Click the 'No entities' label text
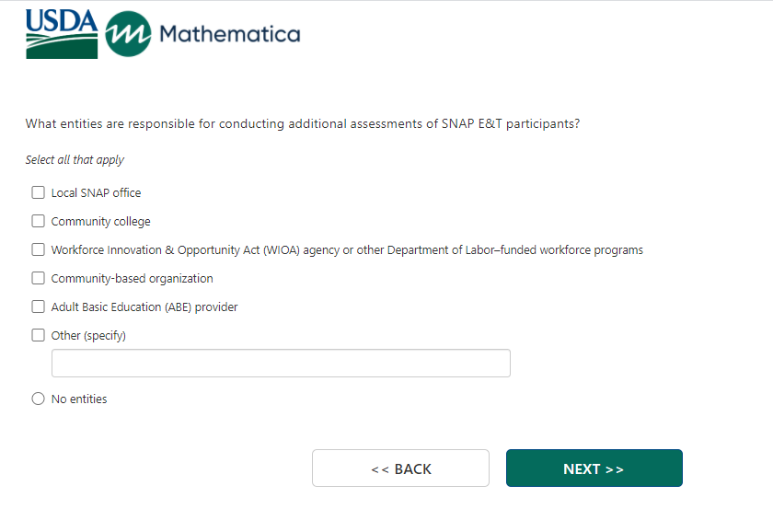The image size is (773, 532). pos(79,399)
